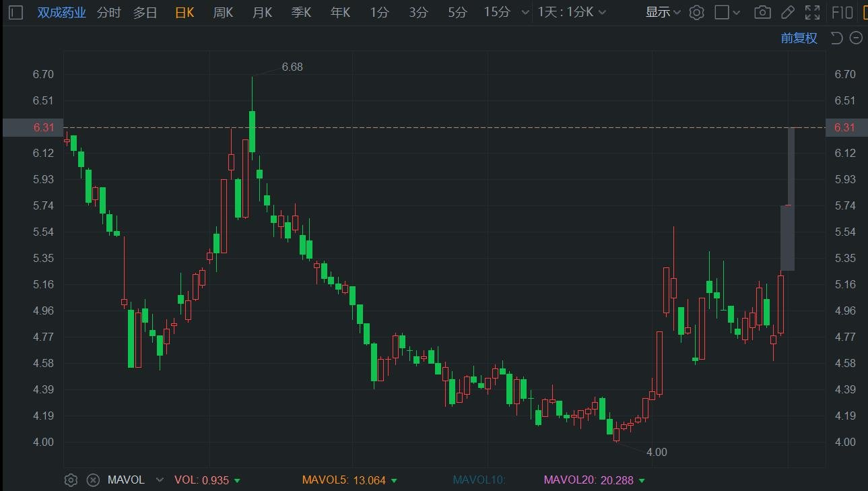Enter fullscreen chart mode
This screenshot has width=868, height=491.
[813, 12]
